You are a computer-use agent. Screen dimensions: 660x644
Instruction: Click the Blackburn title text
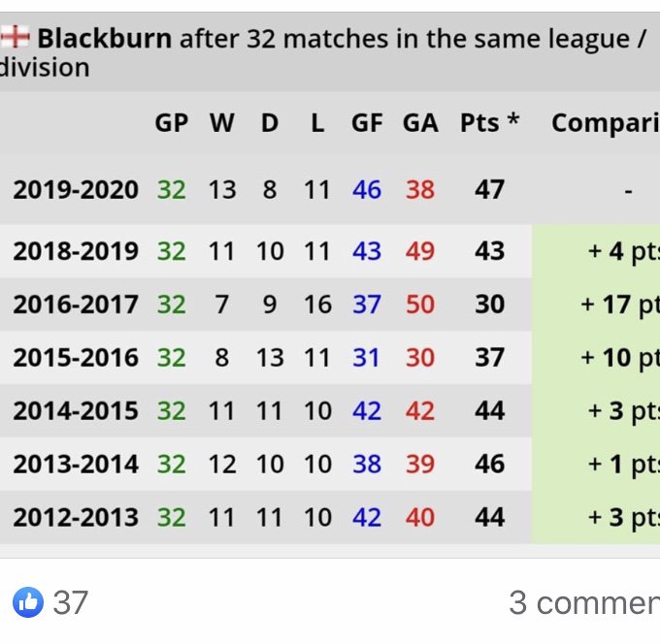coord(105,38)
